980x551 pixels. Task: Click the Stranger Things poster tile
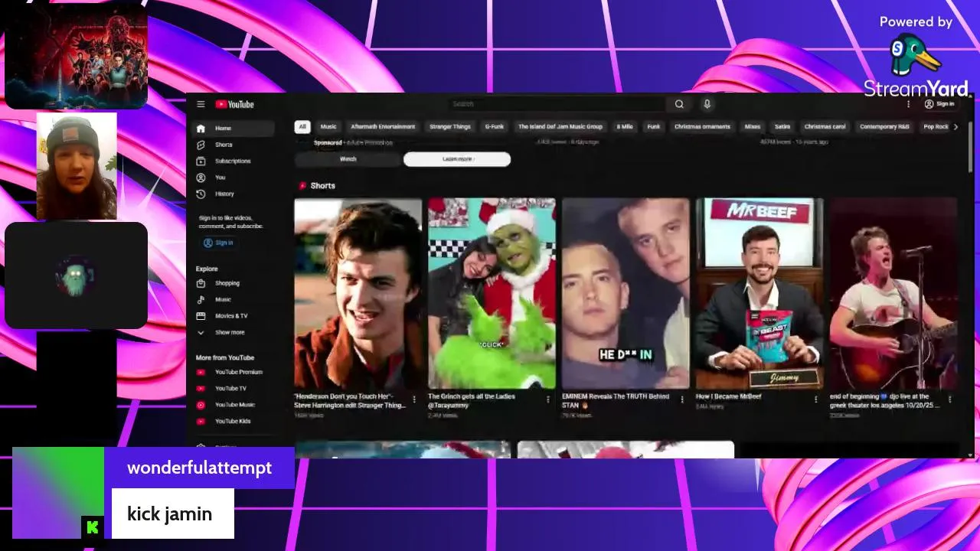pyautogui.click(x=76, y=56)
